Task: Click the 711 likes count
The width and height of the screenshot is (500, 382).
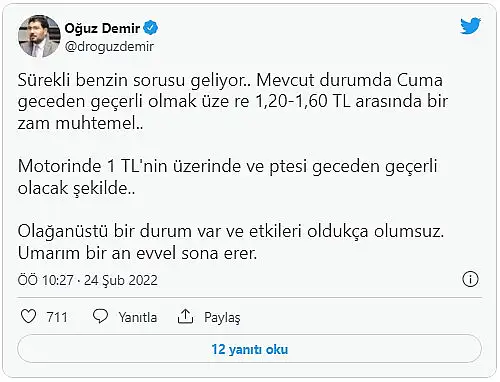Action: tap(57, 317)
